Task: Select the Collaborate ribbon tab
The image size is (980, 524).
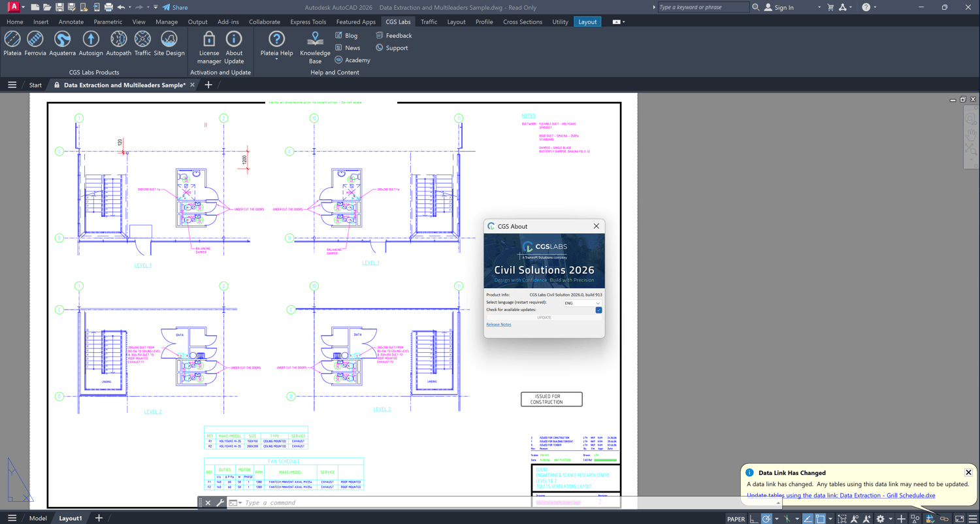Action: tap(265, 22)
